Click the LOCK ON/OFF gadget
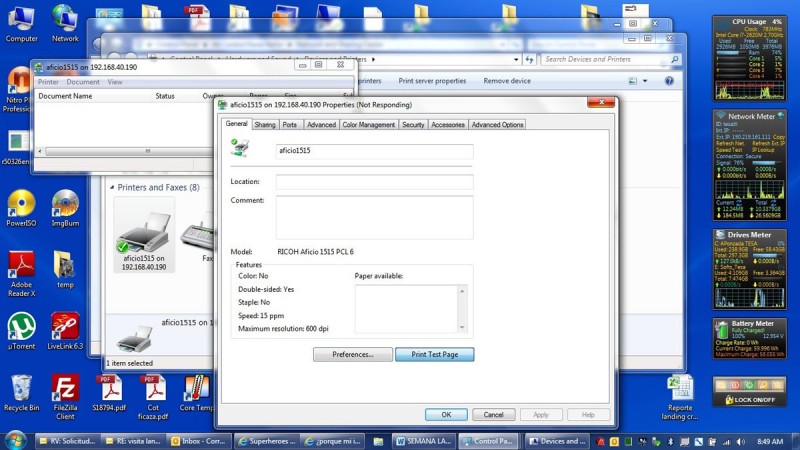800x450 pixels. tap(749, 399)
